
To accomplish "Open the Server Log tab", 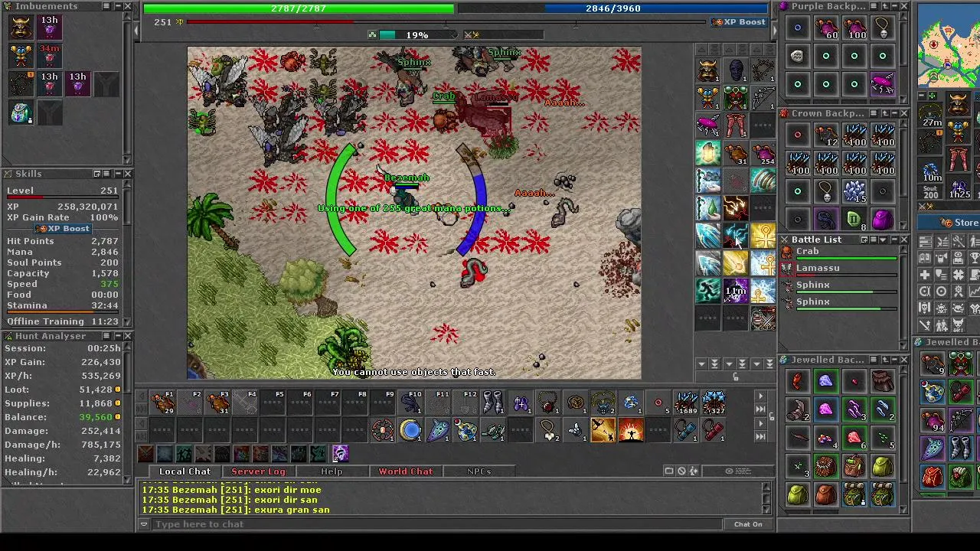I will [258, 471].
